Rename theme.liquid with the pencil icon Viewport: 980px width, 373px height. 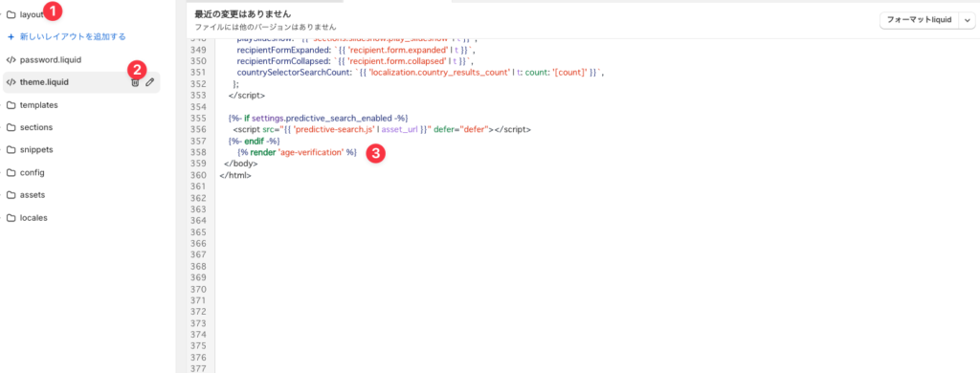pyautogui.click(x=149, y=82)
